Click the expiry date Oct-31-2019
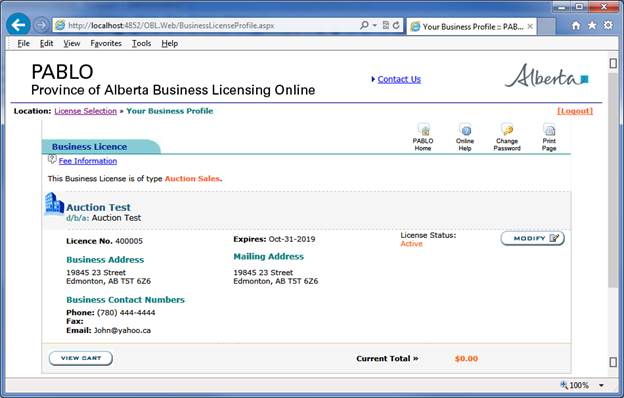624x398 pixels. pyautogui.click(x=292, y=239)
